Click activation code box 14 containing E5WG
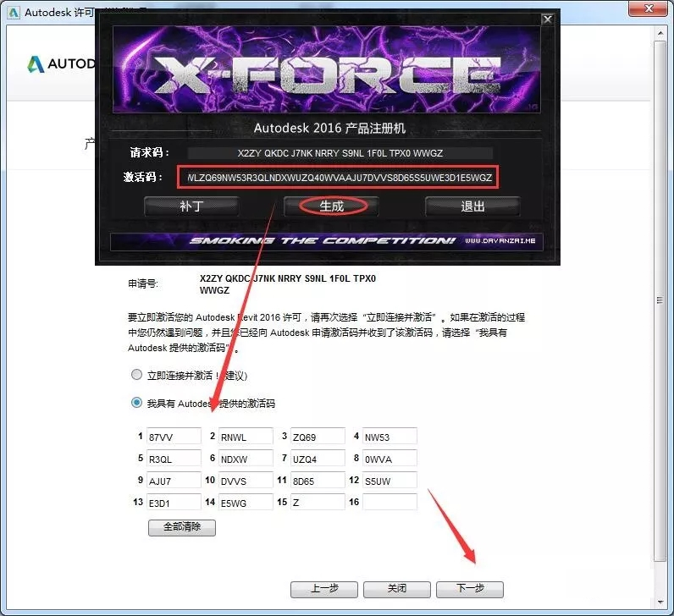This screenshot has width=674, height=616. [x=246, y=502]
